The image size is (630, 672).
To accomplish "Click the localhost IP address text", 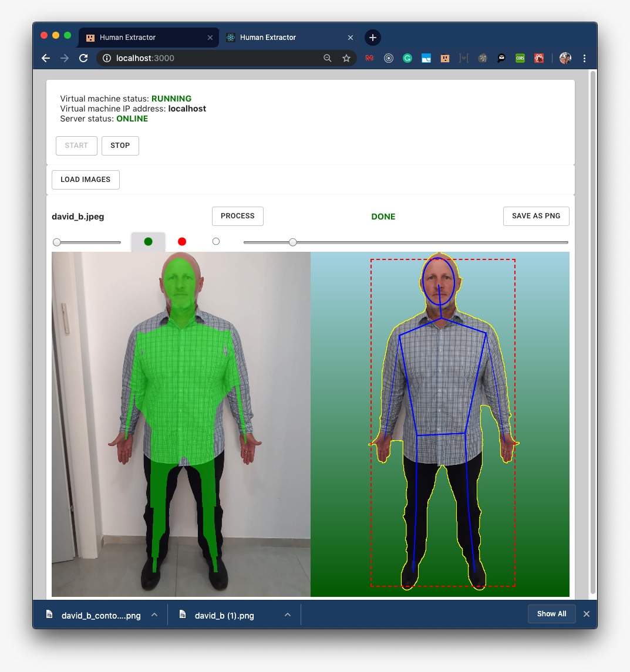I will click(x=187, y=109).
